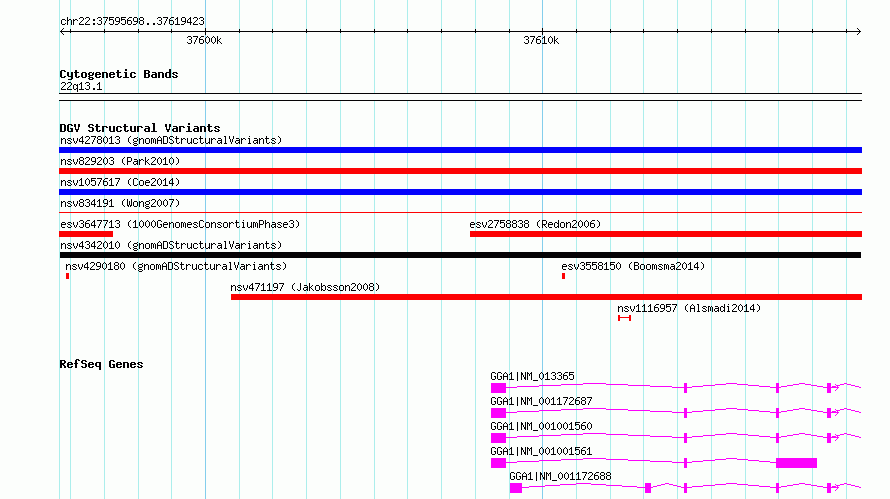Open variant esv3647713 1000Genomes label
This screenshot has height=499, width=890.
[180, 224]
